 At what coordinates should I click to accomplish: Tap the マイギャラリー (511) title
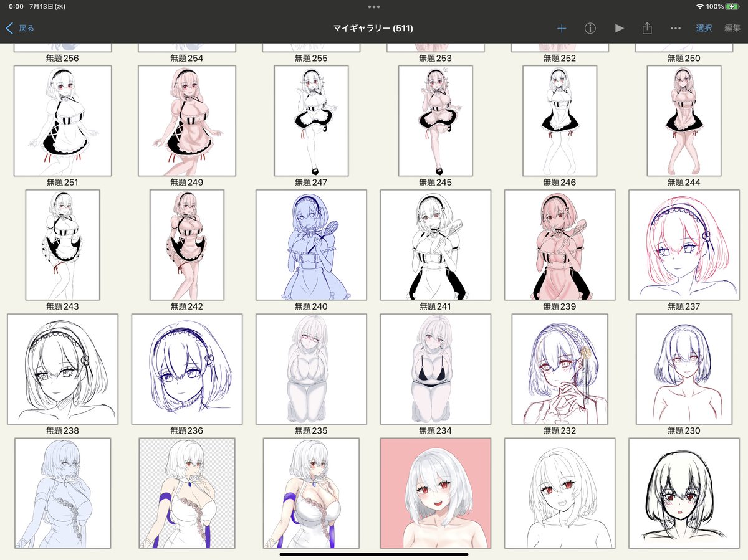coord(374,28)
